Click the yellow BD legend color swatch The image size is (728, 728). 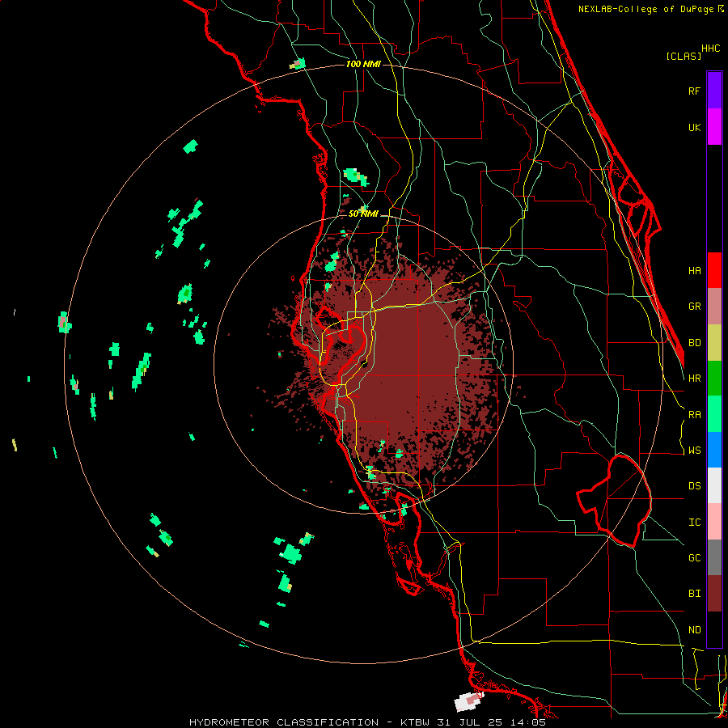pos(714,343)
